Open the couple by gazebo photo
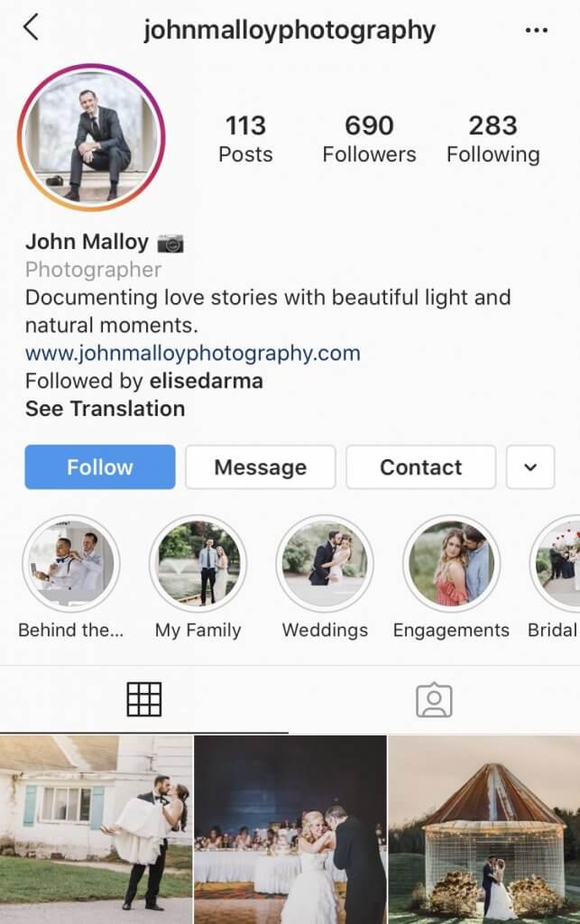The height and width of the screenshot is (924, 580). (x=484, y=829)
